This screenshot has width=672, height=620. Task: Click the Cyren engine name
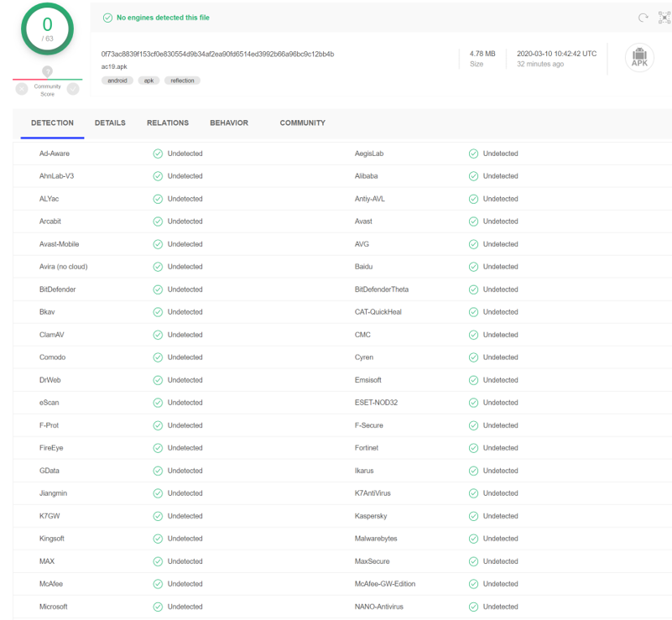click(364, 357)
